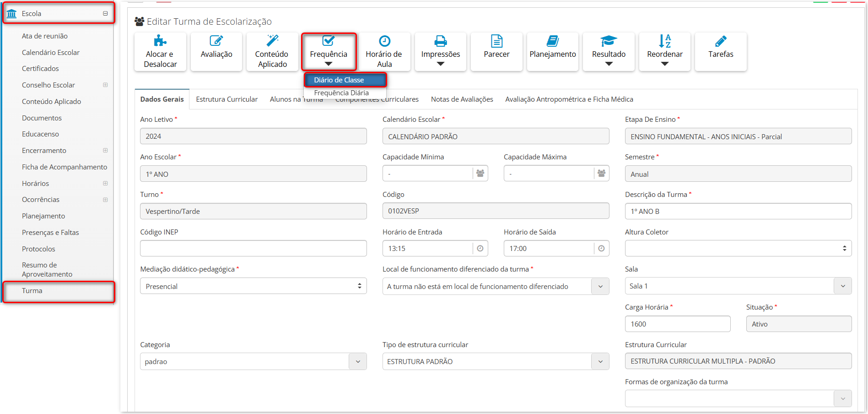Screen dimensions: 868x414
Task: Open Horário de Aula clock icon
Action: point(384,41)
